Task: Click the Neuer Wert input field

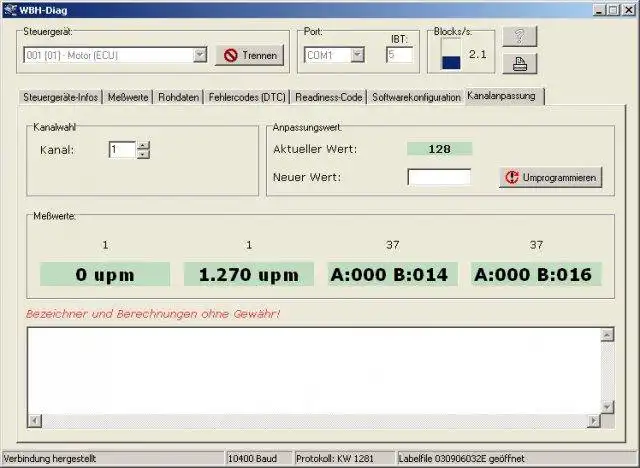Action: pyautogui.click(x=439, y=177)
